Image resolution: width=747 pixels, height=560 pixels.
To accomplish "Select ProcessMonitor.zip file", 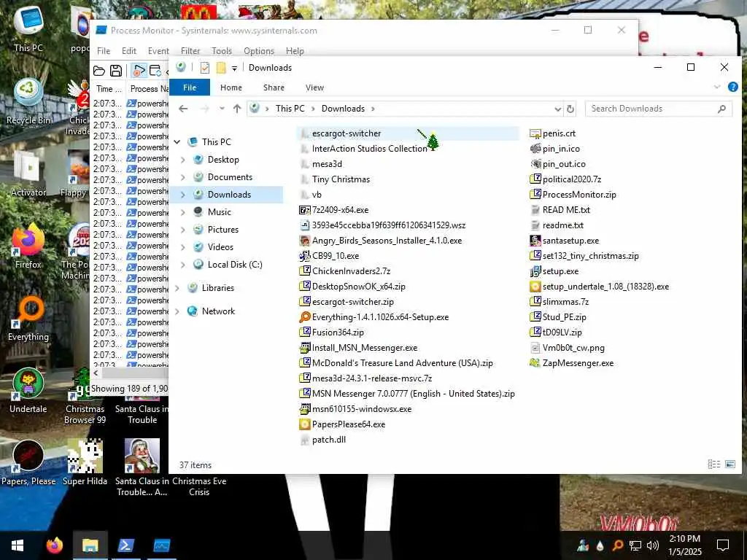I will [x=578, y=195].
